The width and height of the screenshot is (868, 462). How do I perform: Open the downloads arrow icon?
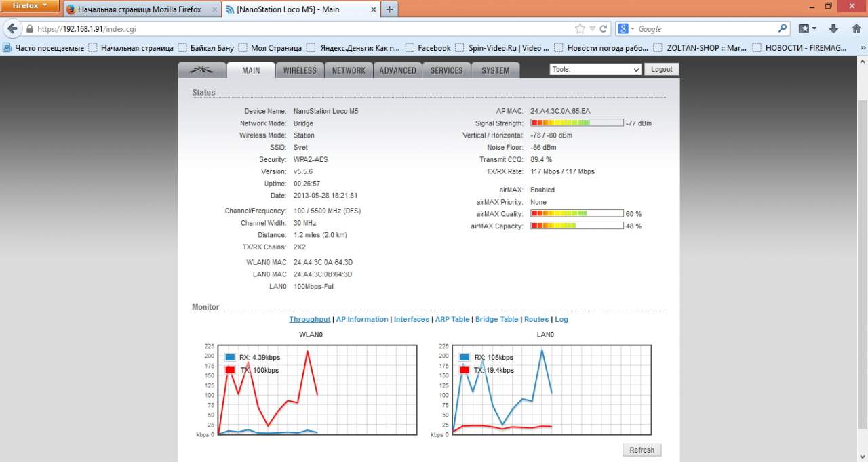pyautogui.click(x=834, y=29)
